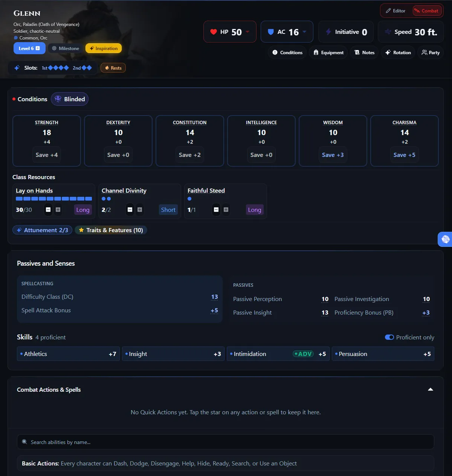Toggle the Proficient only switch
452x476 pixels.
point(389,337)
